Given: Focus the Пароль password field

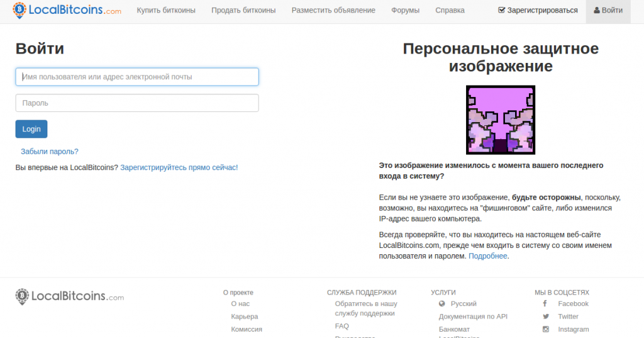Looking at the screenshot, I should 137,103.
